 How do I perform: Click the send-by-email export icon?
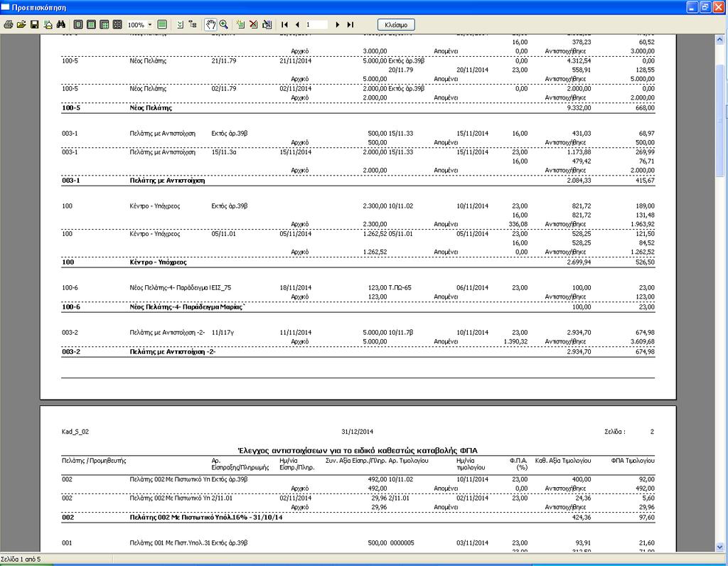[x=48, y=25]
